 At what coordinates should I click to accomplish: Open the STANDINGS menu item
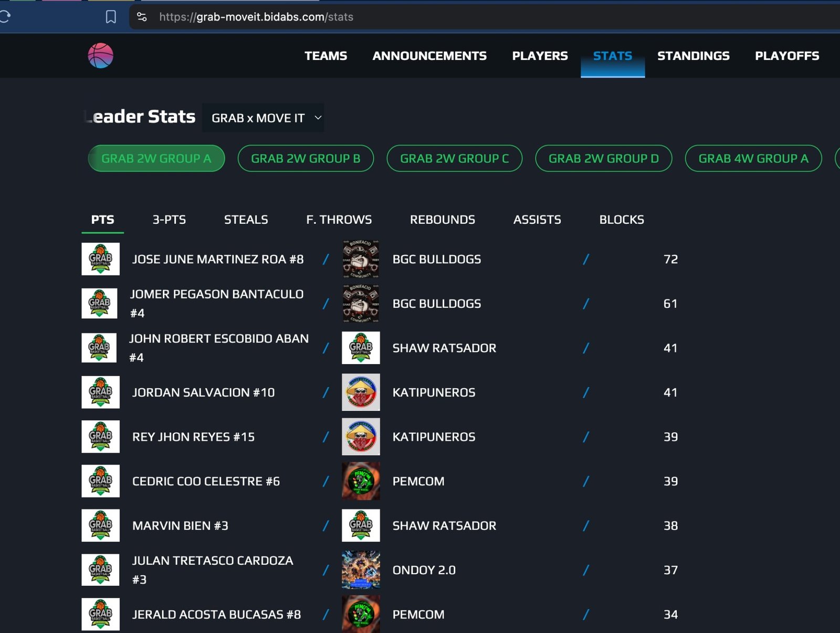(x=693, y=56)
